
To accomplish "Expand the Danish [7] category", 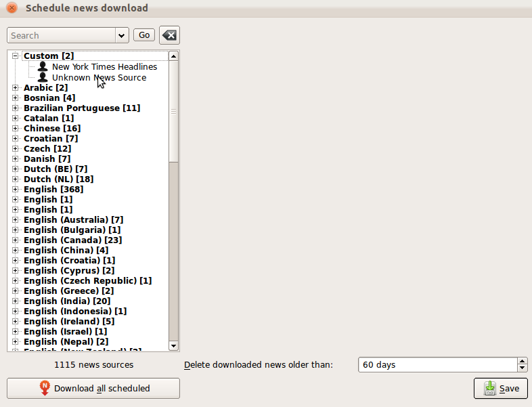I will (x=15, y=159).
